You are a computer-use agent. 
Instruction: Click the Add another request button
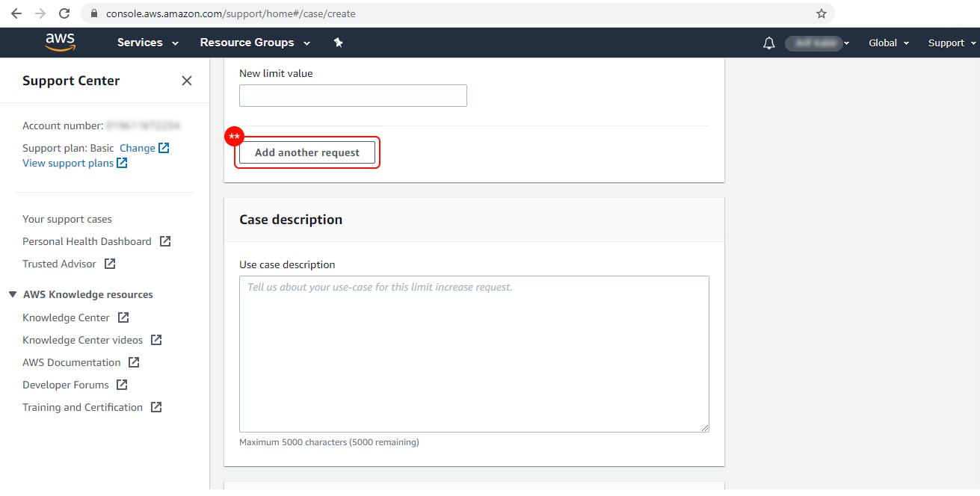point(307,152)
